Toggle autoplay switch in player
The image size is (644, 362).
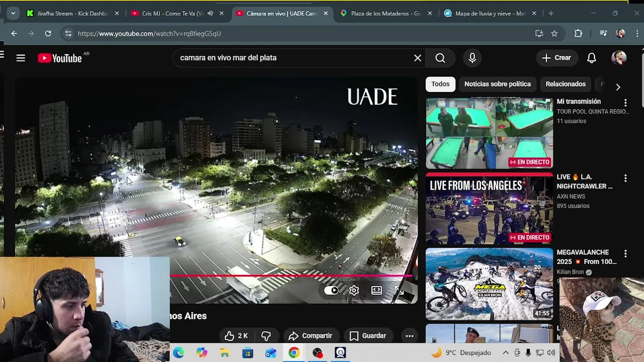tap(332, 291)
